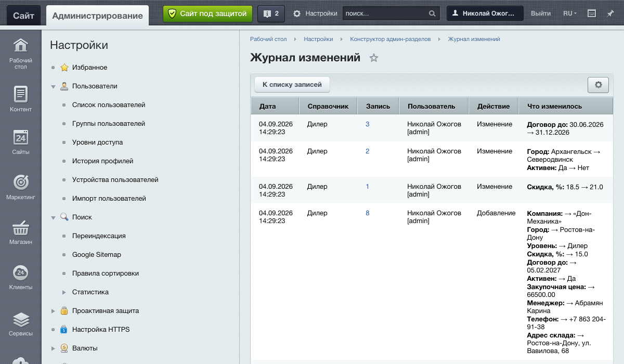Viewport: 624px width, 364px height.
Task: Open the RU language dropdown
Action: [x=570, y=14]
